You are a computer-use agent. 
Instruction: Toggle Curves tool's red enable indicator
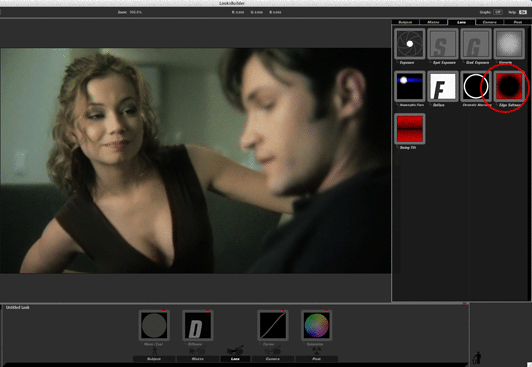point(282,311)
